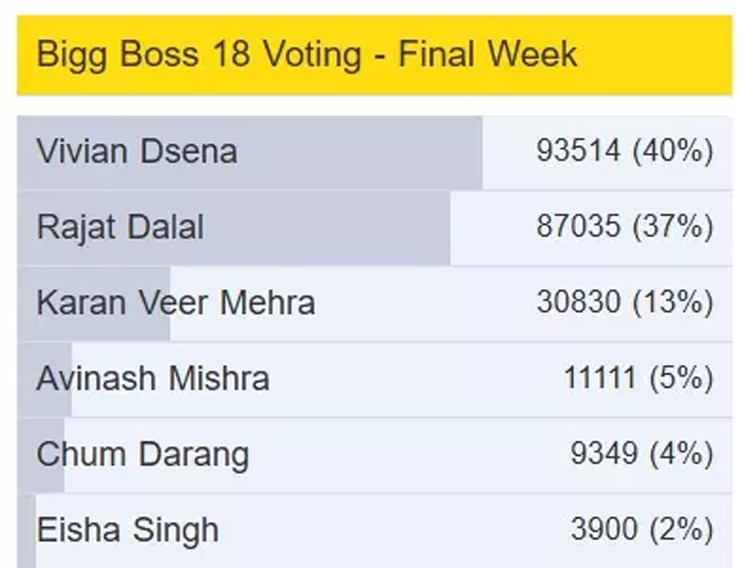Select the 30830 vote count
The image size is (740, 568).
point(579,302)
